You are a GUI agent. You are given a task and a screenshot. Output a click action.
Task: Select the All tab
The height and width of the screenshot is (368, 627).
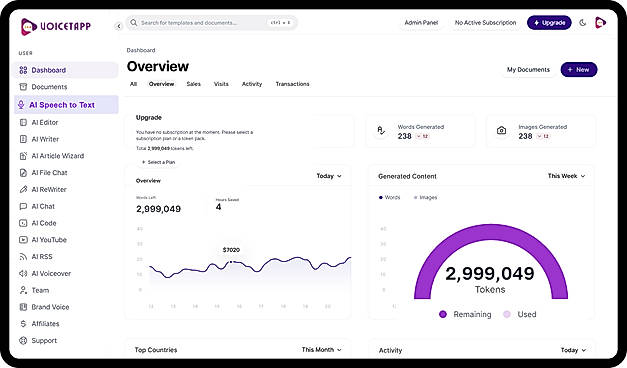tap(134, 84)
